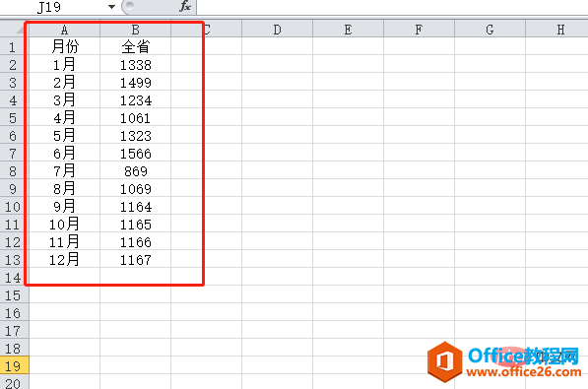
Task: Click cell containing 全省
Action: point(135,46)
